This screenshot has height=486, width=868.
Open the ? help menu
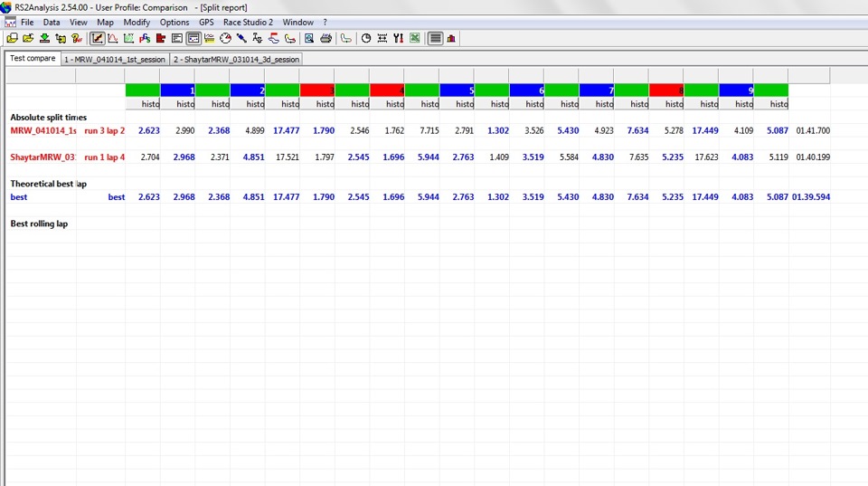[x=325, y=22]
